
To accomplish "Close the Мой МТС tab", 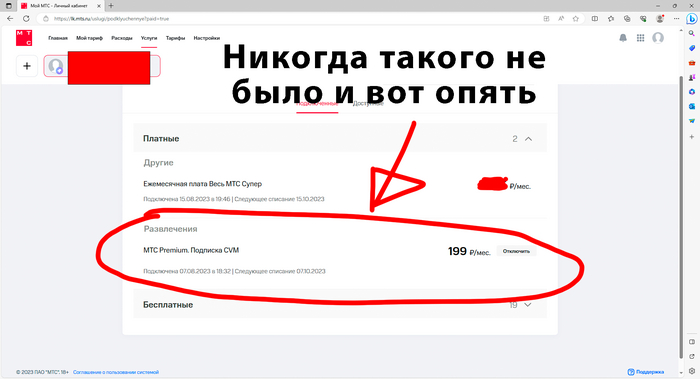I will (99, 6).
